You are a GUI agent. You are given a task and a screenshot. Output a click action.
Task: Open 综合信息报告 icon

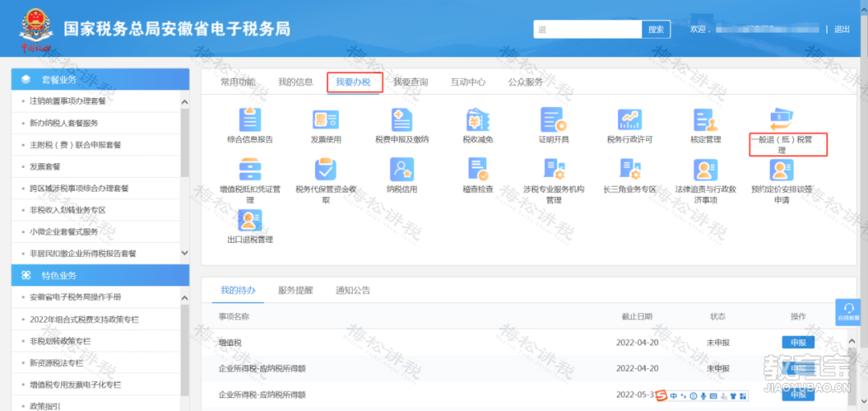(250, 120)
